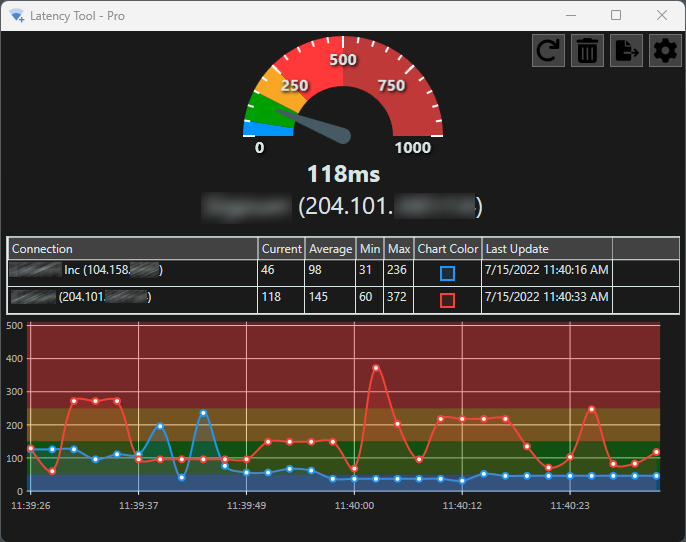Click the refresh arrow icon
The image size is (686, 542).
tap(548, 51)
